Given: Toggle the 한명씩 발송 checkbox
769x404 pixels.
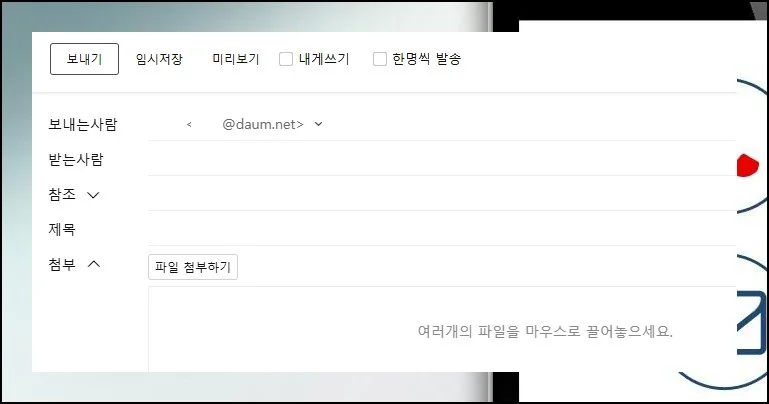Looking at the screenshot, I should (380, 59).
